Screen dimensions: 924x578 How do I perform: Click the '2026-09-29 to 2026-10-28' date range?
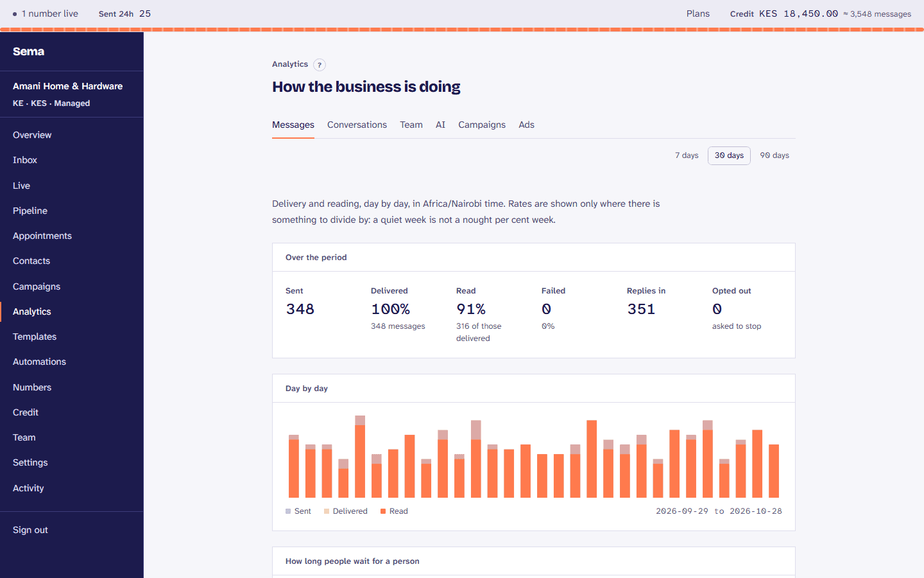point(719,511)
